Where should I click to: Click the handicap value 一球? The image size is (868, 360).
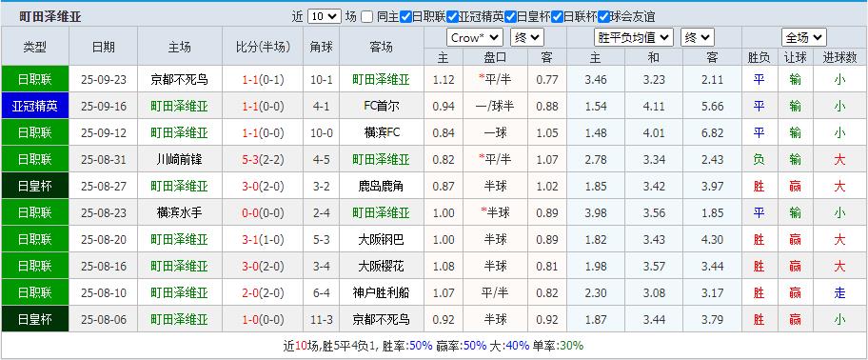pos(495,133)
